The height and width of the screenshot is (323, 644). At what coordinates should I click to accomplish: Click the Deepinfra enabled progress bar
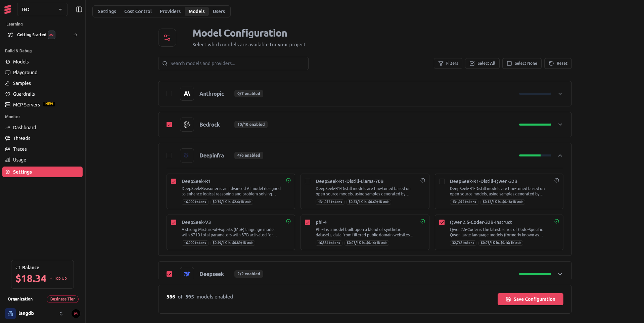535,155
